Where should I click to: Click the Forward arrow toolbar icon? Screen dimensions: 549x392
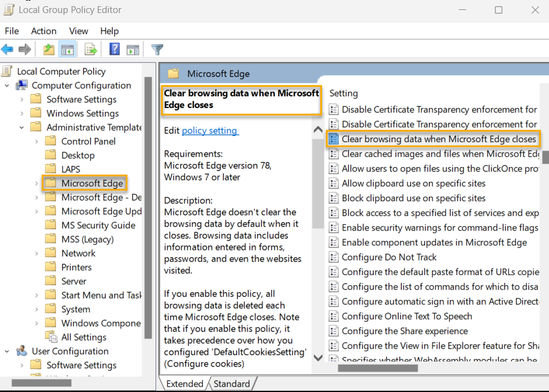pyautogui.click(x=24, y=49)
